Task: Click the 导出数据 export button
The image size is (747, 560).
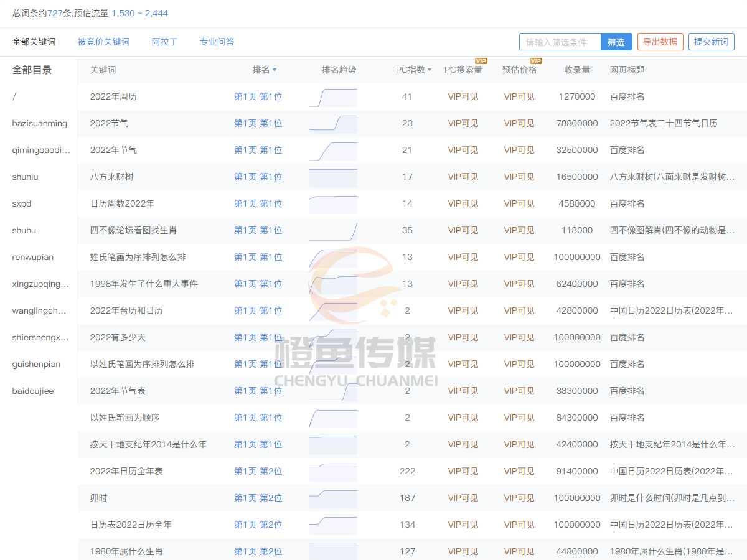Action: [x=660, y=42]
